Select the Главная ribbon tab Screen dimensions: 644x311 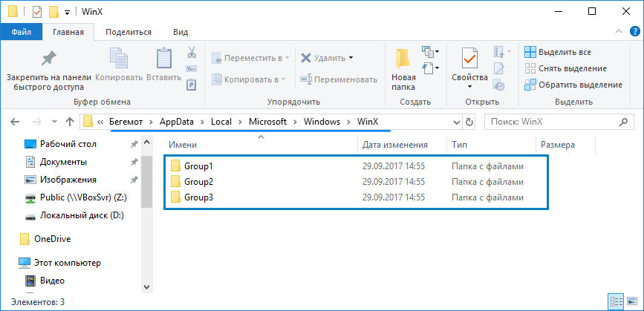68,32
